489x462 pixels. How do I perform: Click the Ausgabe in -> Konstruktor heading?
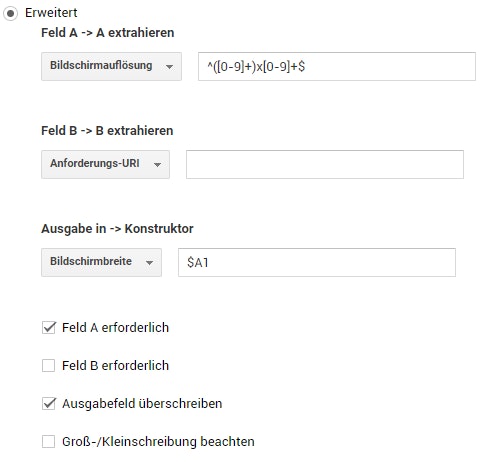[117, 229]
